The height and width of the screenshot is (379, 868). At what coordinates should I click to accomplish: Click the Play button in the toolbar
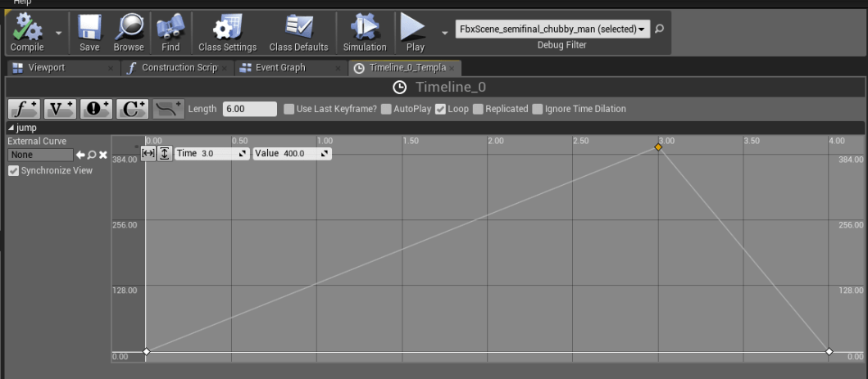414,33
